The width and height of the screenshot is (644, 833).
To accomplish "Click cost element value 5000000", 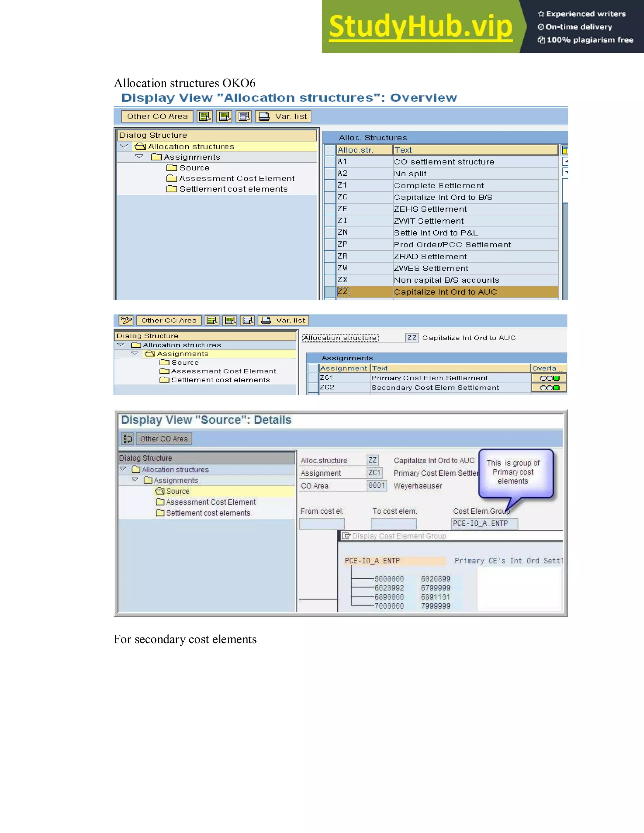I will click(389, 579).
